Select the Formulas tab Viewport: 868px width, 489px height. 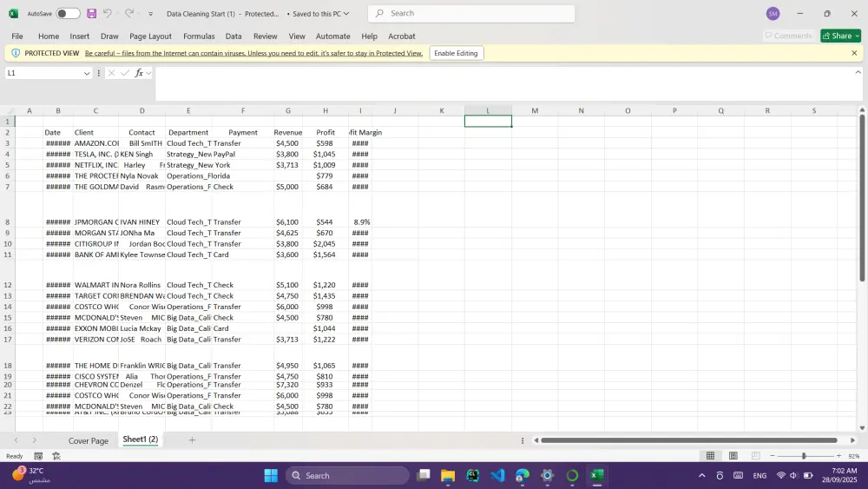tap(199, 36)
